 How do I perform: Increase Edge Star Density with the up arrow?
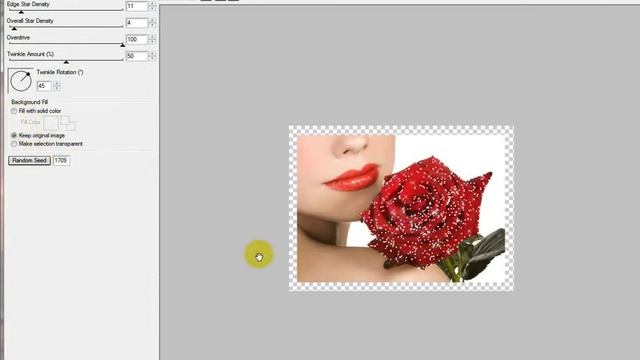[152, 4]
